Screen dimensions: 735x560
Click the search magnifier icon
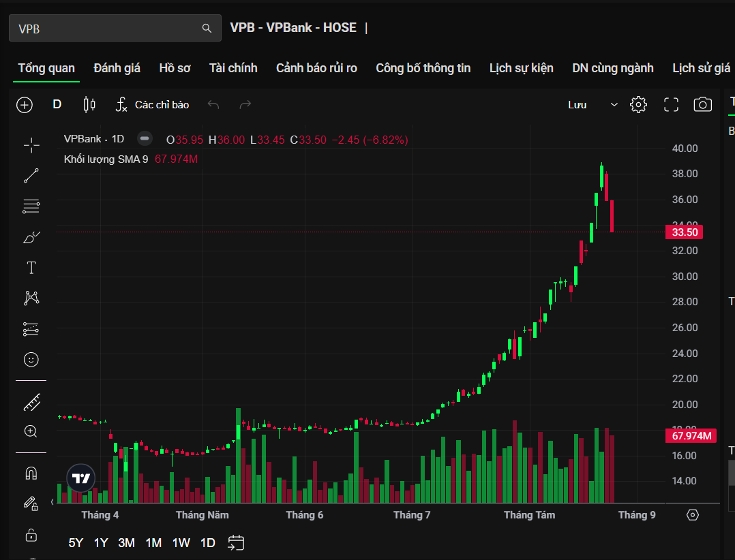[207, 28]
